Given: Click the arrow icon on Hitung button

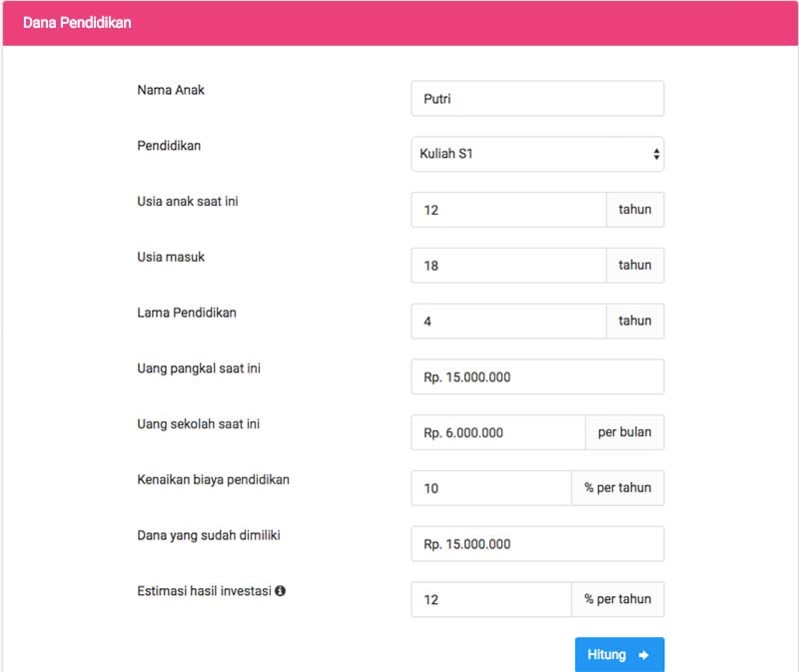Looking at the screenshot, I should [x=643, y=655].
